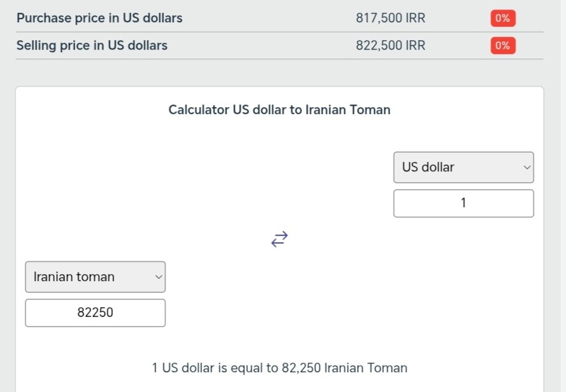The image size is (566, 392).
Task: Click the percentage indicator on the second row
Action: point(502,45)
